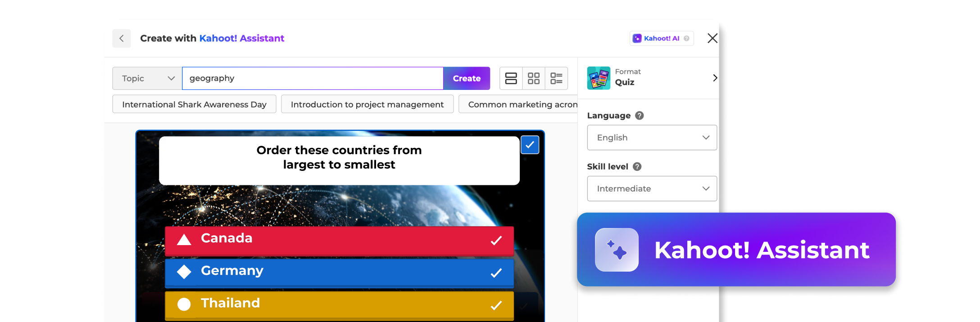The image size is (980, 322).
Task: Select the Thailand answer bar
Action: click(339, 306)
